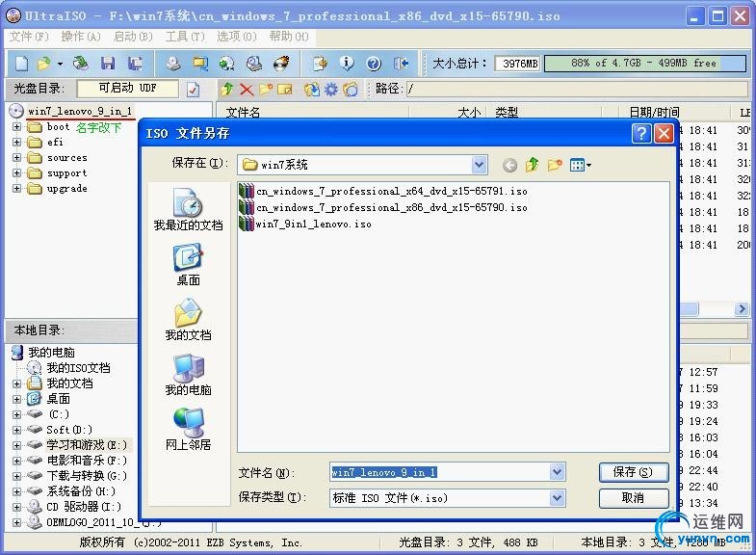Image resolution: width=756 pixels, height=555 pixels.
Task: Click the Up one level icon in save dialog
Action: click(532, 165)
